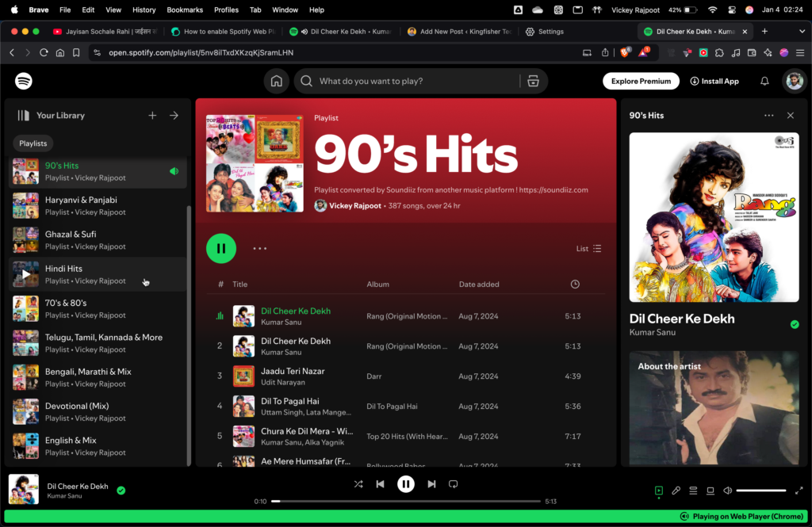812x527 pixels.
Task: Select Chura Ke Dil Mera track
Action: pyautogui.click(x=405, y=437)
